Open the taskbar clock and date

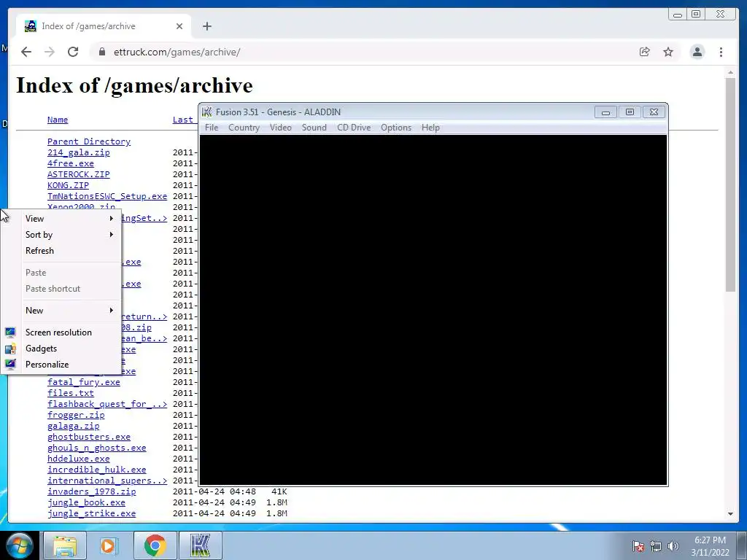[x=710, y=546]
